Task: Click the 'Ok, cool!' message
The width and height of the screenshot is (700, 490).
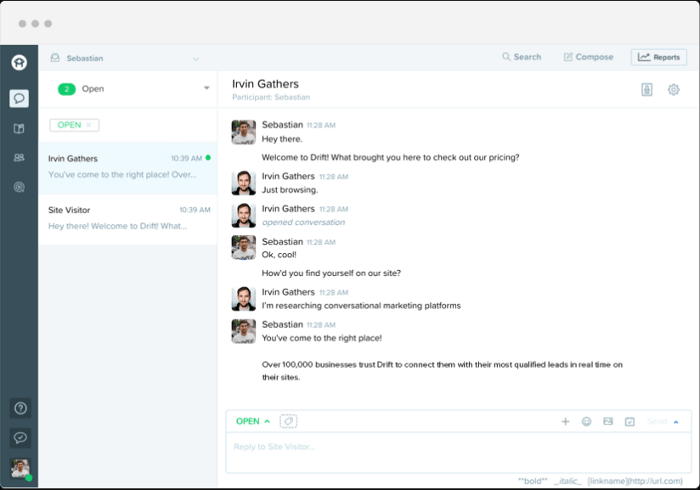Action: pyautogui.click(x=279, y=255)
